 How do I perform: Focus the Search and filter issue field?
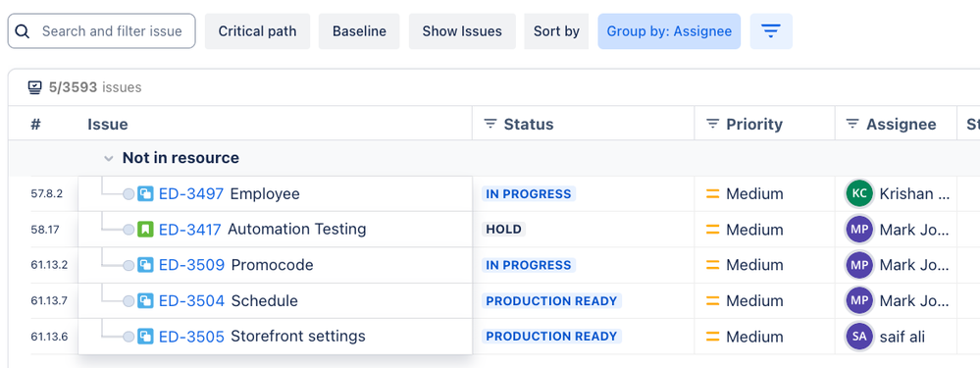tap(101, 31)
